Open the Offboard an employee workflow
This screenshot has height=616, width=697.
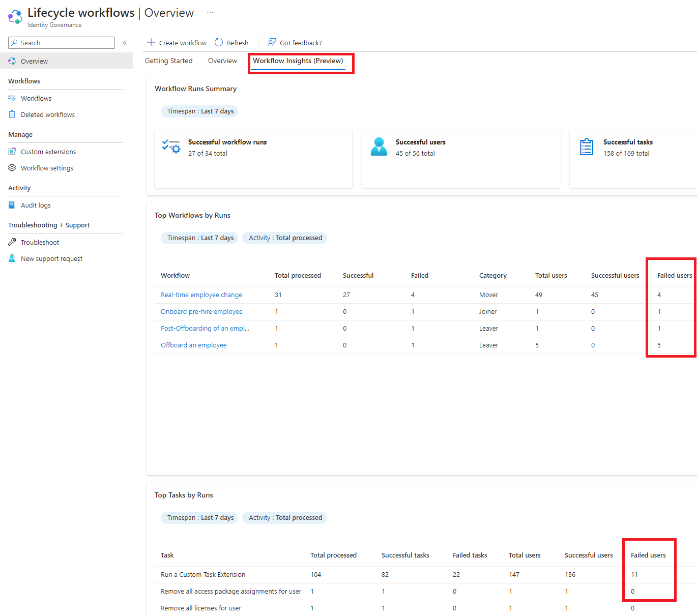[193, 345]
